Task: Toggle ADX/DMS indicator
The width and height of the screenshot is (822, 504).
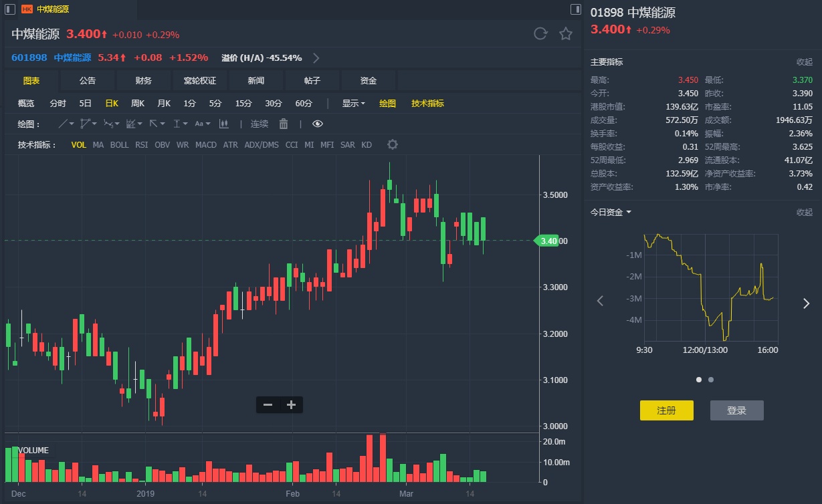Action: (262, 145)
